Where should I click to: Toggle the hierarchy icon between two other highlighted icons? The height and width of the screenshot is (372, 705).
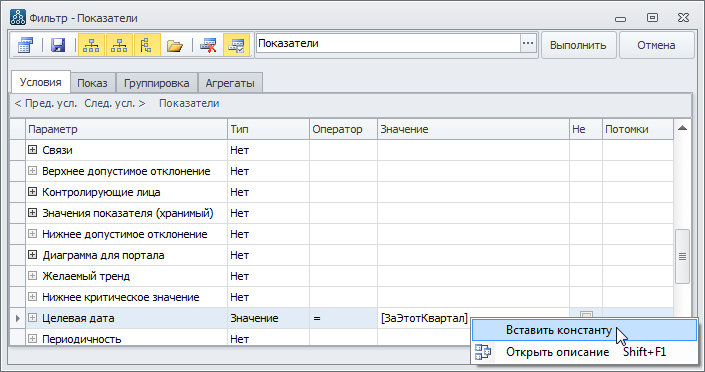[119, 45]
